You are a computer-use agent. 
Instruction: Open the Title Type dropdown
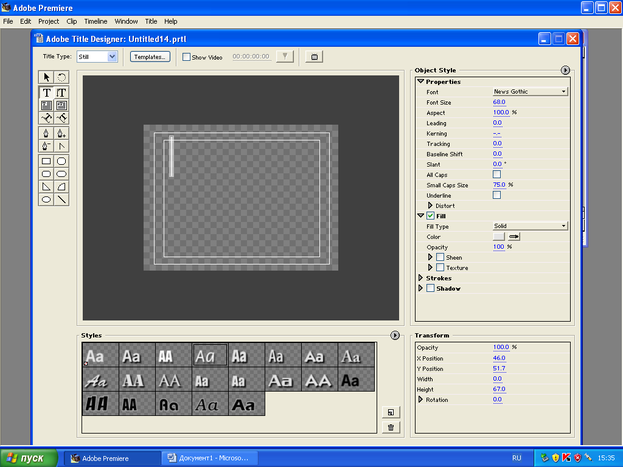coord(98,57)
